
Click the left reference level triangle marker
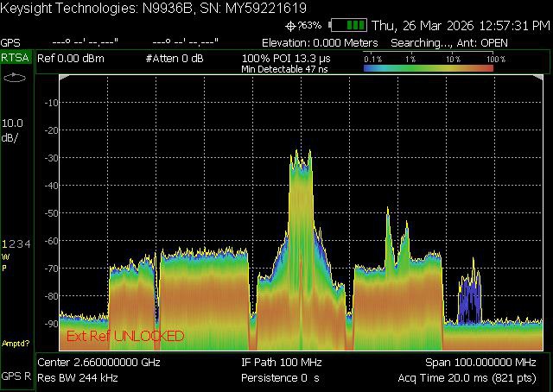(x=63, y=78)
